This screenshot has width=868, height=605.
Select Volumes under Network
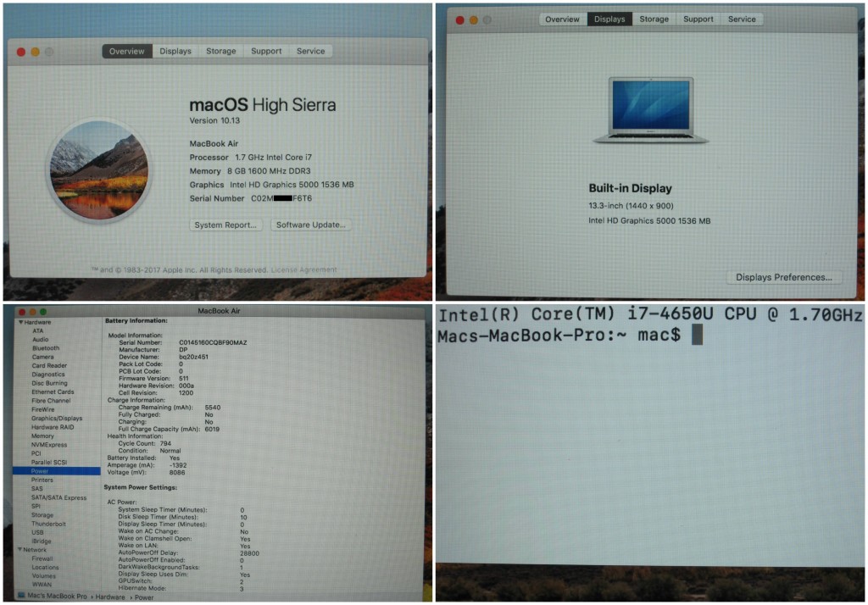pos(44,575)
